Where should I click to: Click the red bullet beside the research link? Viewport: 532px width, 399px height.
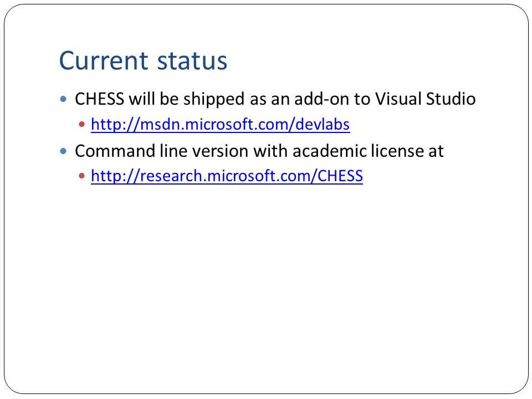[81, 176]
